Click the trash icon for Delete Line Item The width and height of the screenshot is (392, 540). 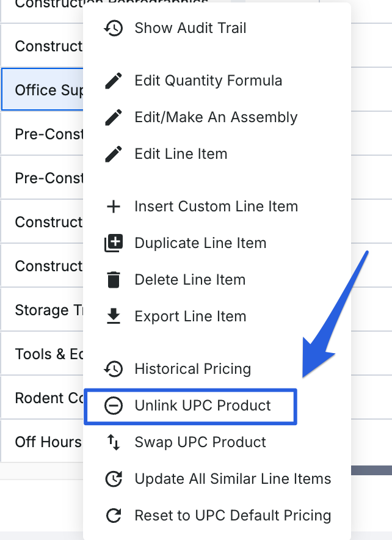coord(114,280)
